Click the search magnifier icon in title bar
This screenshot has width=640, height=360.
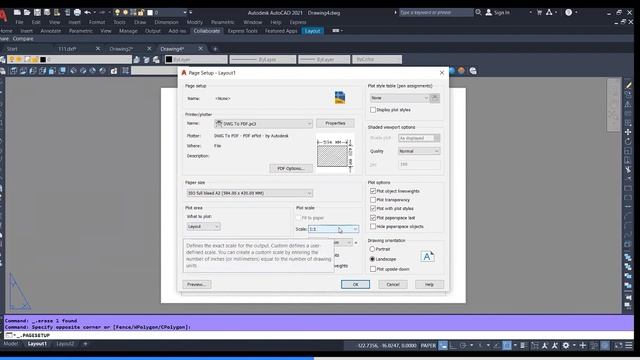coord(478,13)
